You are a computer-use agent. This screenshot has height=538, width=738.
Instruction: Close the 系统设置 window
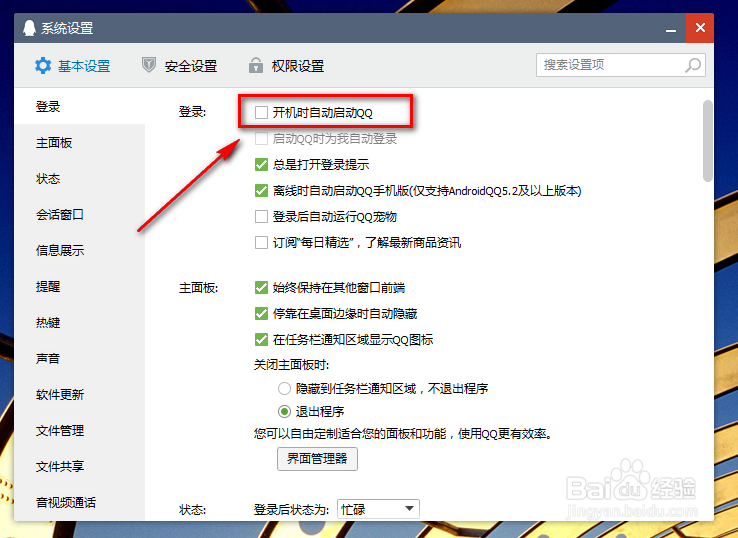[700, 28]
